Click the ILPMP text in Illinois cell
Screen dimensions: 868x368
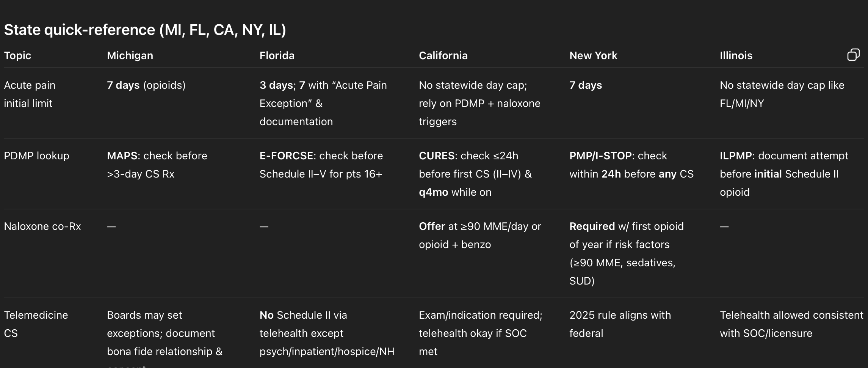click(x=736, y=156)
